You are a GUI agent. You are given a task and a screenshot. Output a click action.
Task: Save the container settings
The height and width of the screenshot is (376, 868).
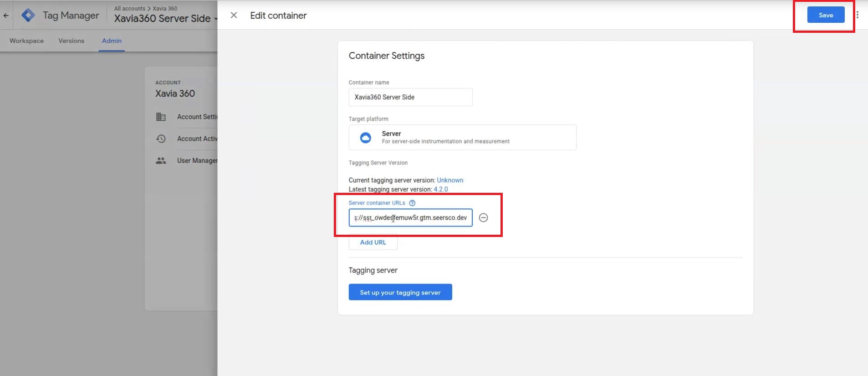[x=826, y=15]
